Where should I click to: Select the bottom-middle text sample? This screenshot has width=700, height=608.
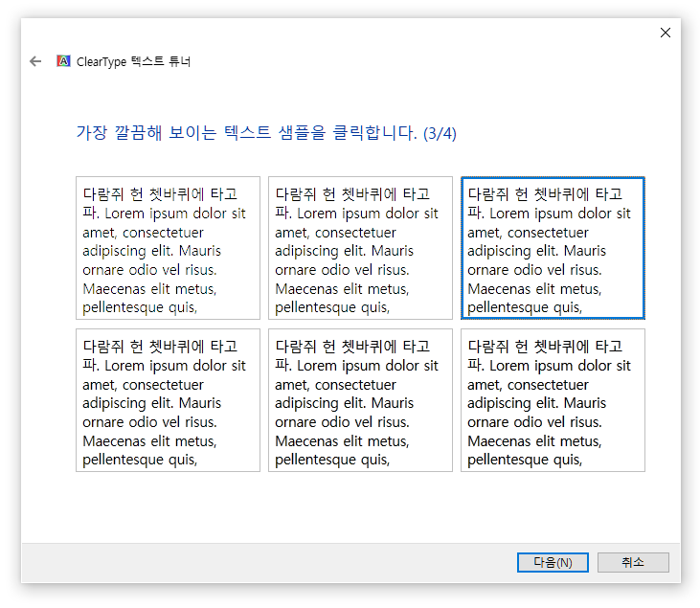pyautogui.click(x=360, y=400)
